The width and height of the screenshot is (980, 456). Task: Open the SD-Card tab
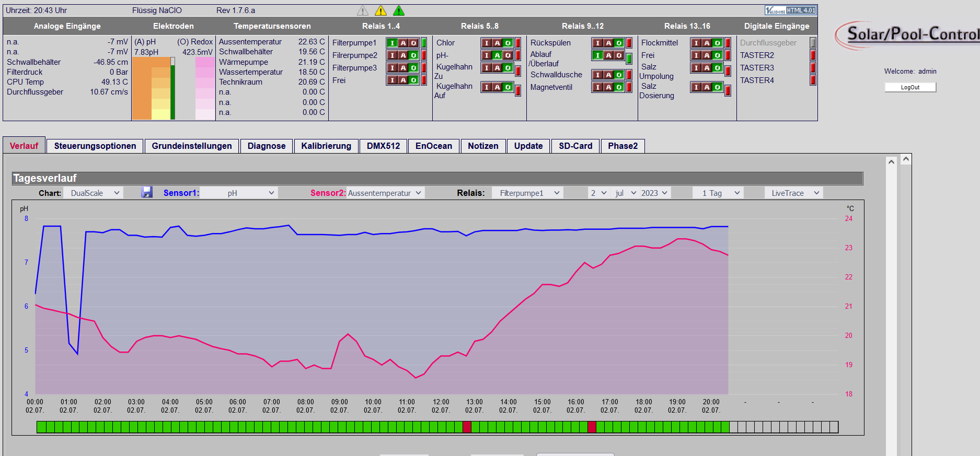[575, 146]
